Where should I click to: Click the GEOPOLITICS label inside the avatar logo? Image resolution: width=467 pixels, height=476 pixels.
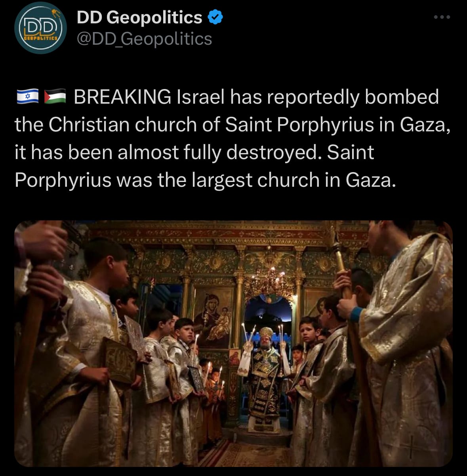click(x=42, y=39)
